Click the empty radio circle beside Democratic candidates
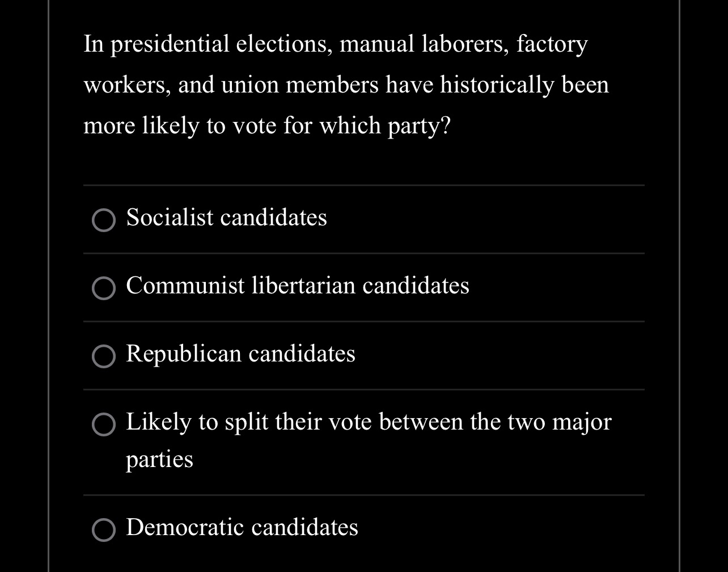 pos(103,530)
